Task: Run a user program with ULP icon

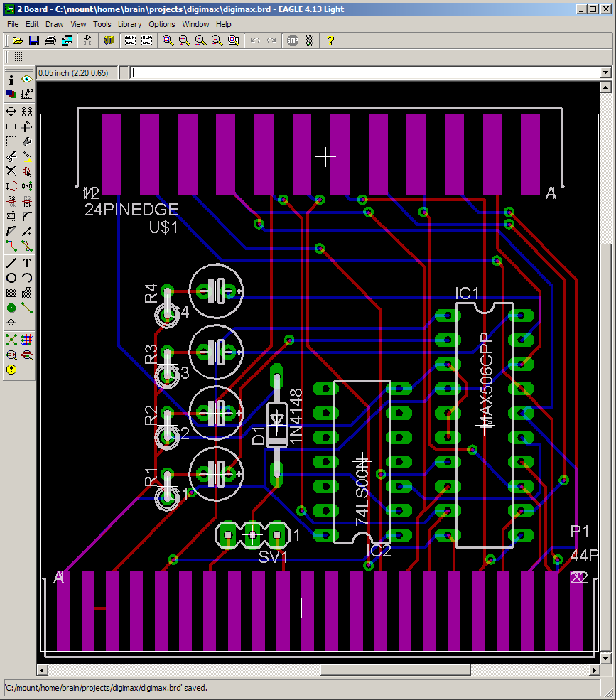Action: coord(146,41)
